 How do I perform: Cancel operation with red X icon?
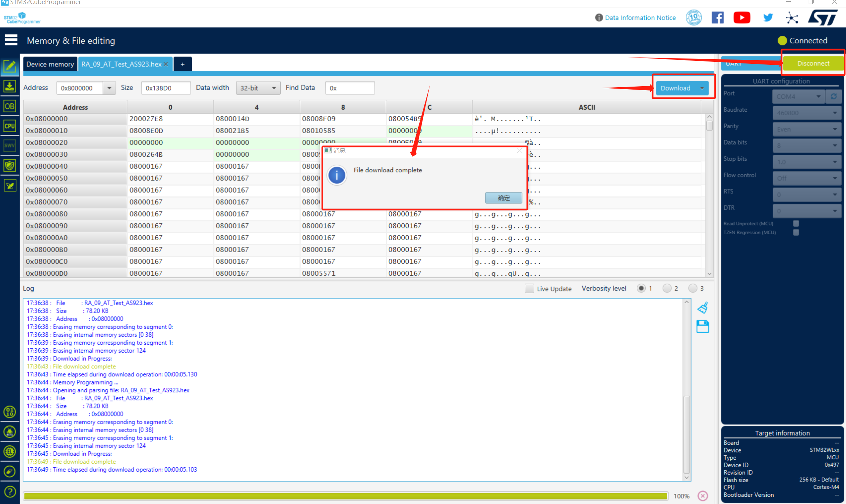point(702,496)
